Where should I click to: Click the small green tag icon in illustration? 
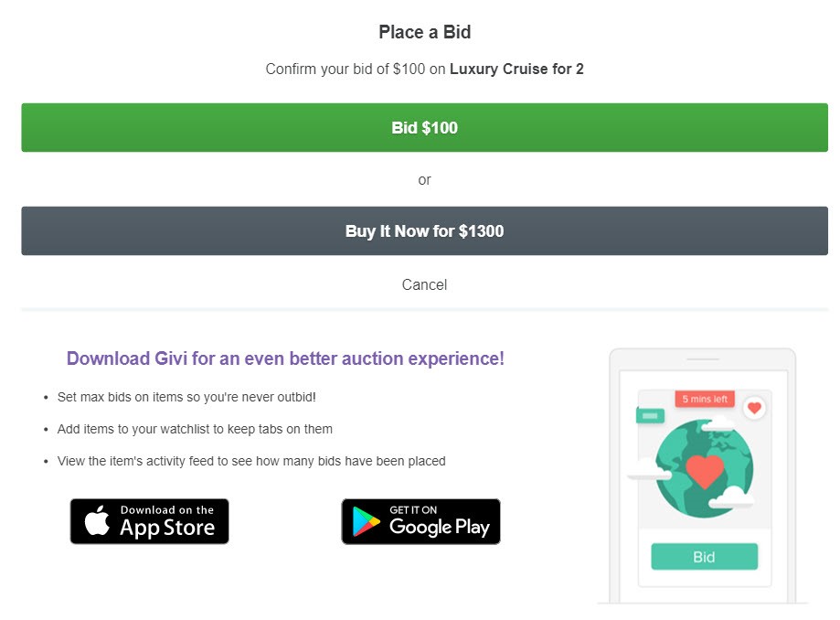click(650, 415)
